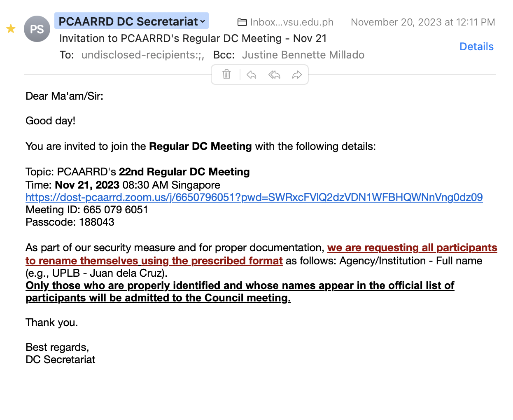Click the Bcc recipient Justine Bennette Millado
Viewport: 513px width, 420px height.
point(303,55)
